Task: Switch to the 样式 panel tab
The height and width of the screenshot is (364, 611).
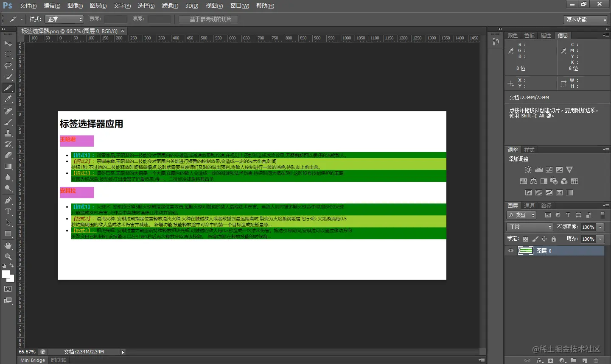Action: 529,150
